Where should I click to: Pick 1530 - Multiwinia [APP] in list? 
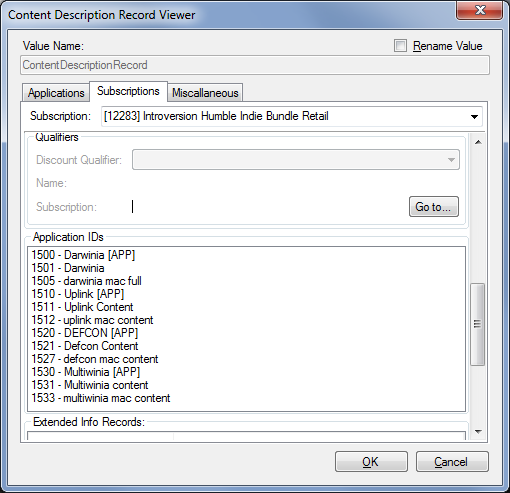[x=86, y=372]
